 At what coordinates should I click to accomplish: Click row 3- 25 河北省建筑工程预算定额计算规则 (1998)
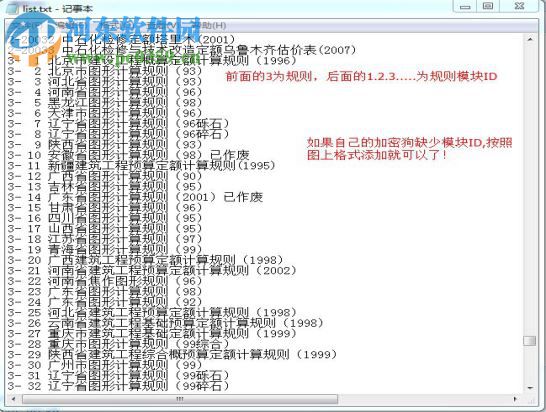coord(152,313)
